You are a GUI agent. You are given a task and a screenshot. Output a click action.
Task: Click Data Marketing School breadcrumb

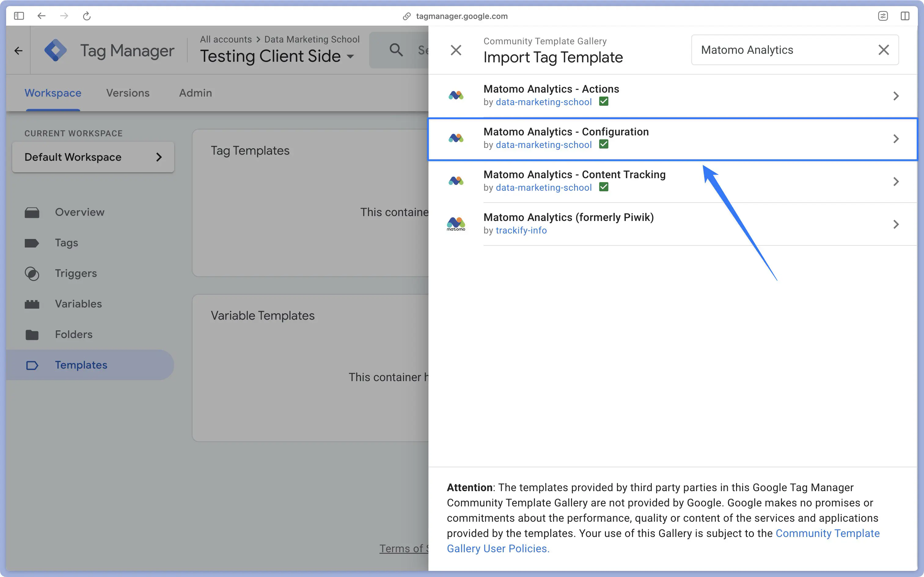(312, 39)
